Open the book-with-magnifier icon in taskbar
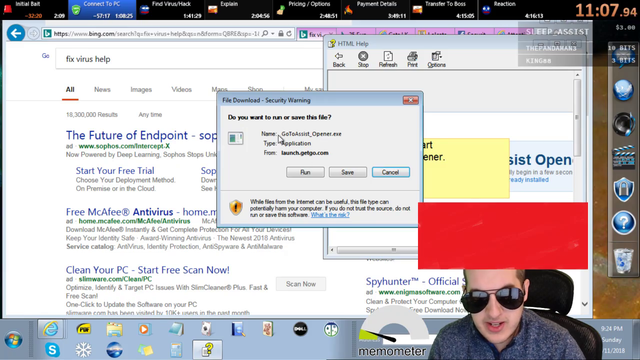The width and height of the screenshot is (640, 360). pos(238,329)
